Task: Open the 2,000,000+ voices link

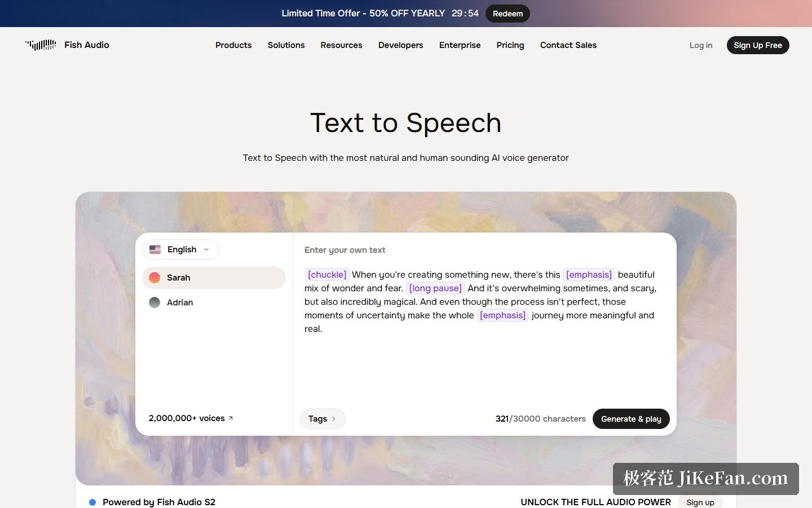Action: [x=191, y=418]
